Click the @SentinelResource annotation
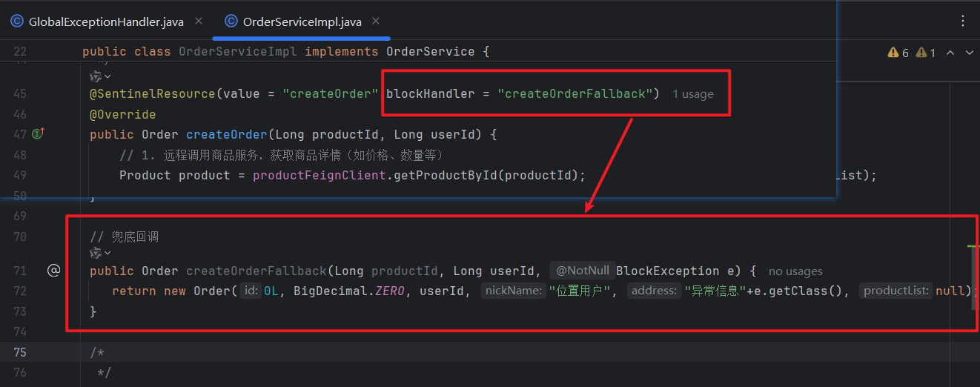Screen dimensions: 980x387 coord(153,93)
